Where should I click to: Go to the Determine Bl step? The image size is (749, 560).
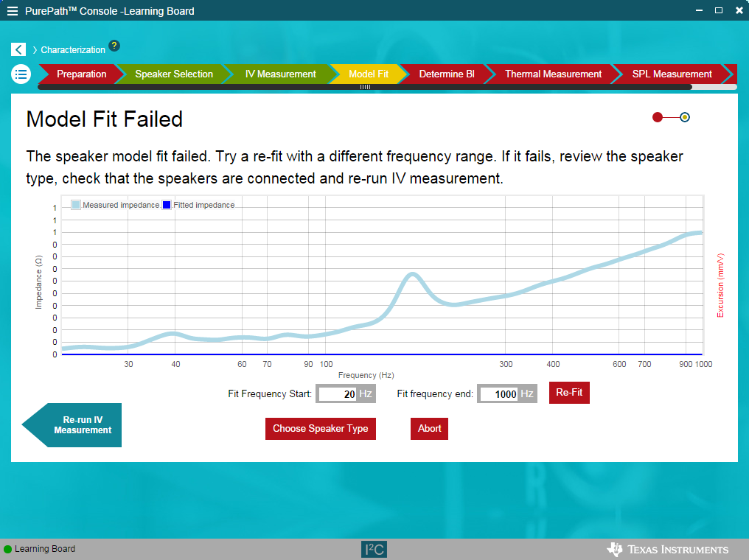pyautogui.click(x=447, y=74)
